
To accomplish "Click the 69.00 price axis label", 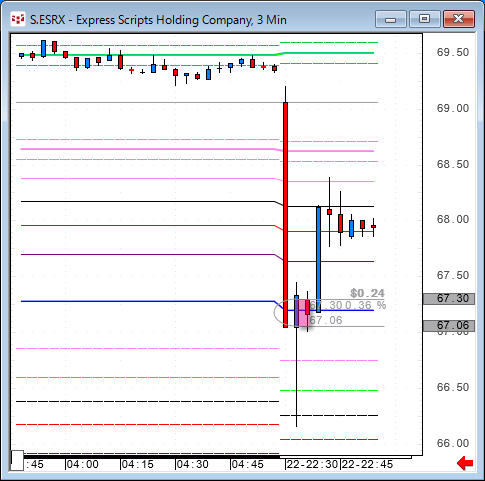I will (453, 108).
